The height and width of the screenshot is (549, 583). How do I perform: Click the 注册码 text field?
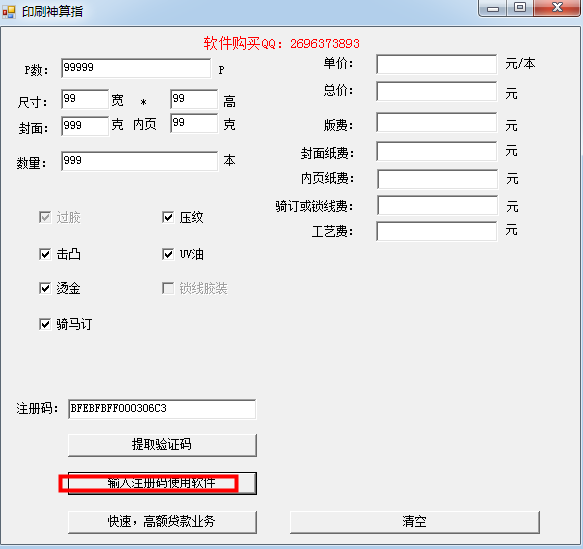162,409
